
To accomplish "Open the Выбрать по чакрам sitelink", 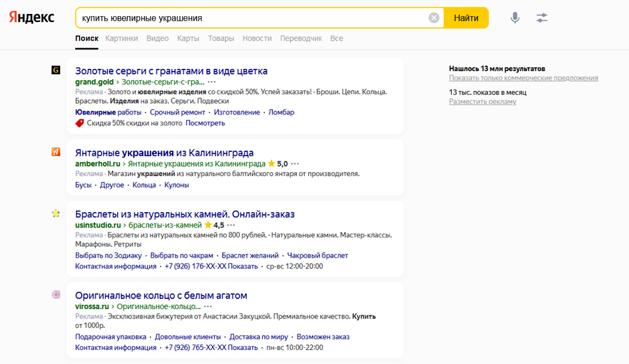I will (182, 256).
